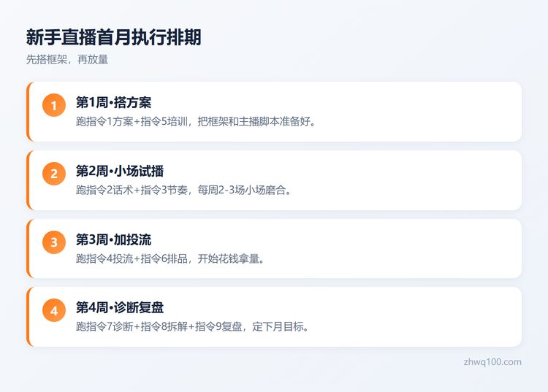548x392 pixels.
Task: Click the orange left edge of week 1 card
Action: 28,112
